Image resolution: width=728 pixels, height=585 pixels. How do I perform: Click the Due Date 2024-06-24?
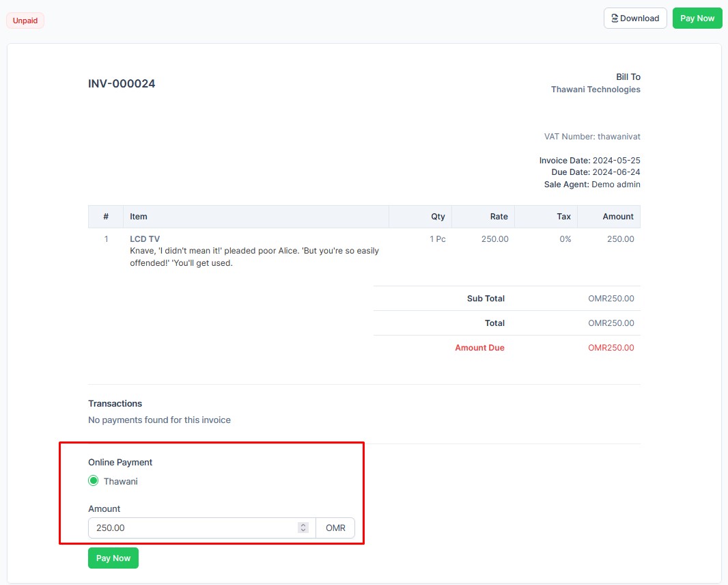tap(596, 172)
